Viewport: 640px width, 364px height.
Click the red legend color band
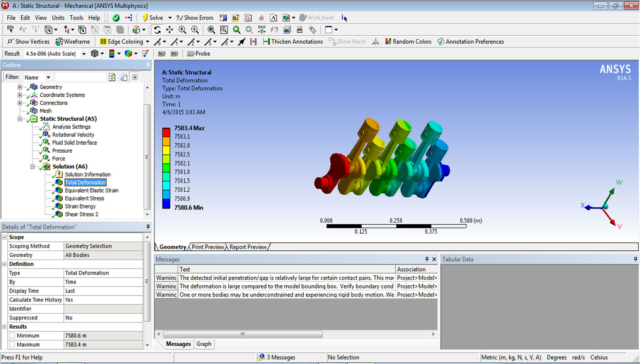(x=166, y=132)
